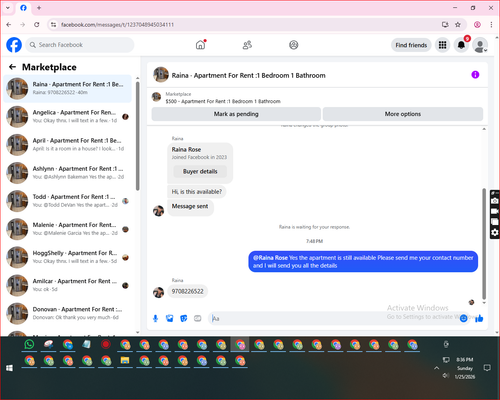Click the chat messages scrollbar thumb

click(x=484, y=243)
